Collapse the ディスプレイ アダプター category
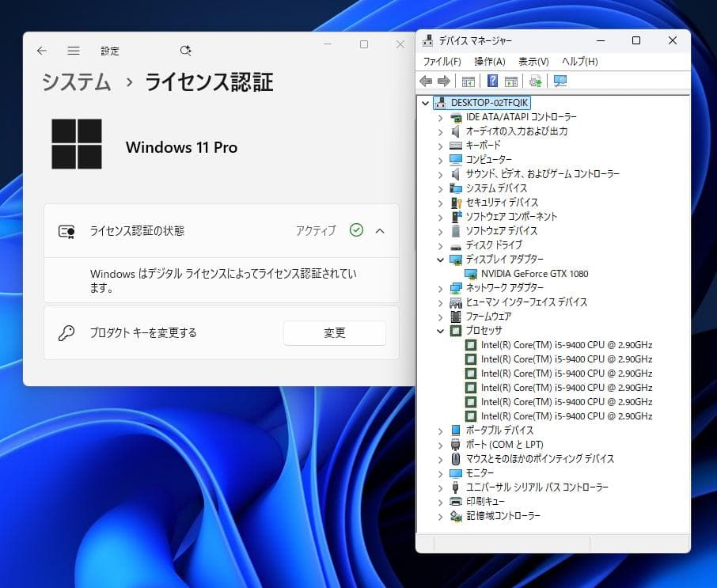The width and height of the screenshot is (717, 588). (441, 259)
